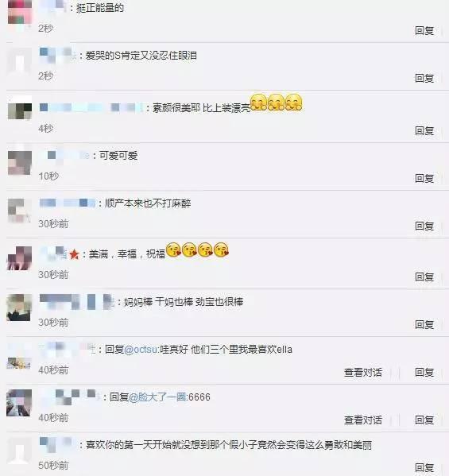This screenshot has width=449, height=476.
Task: Click 回复 for 妈妈棒 干妈也棒 comment
Action: [424, 325]
